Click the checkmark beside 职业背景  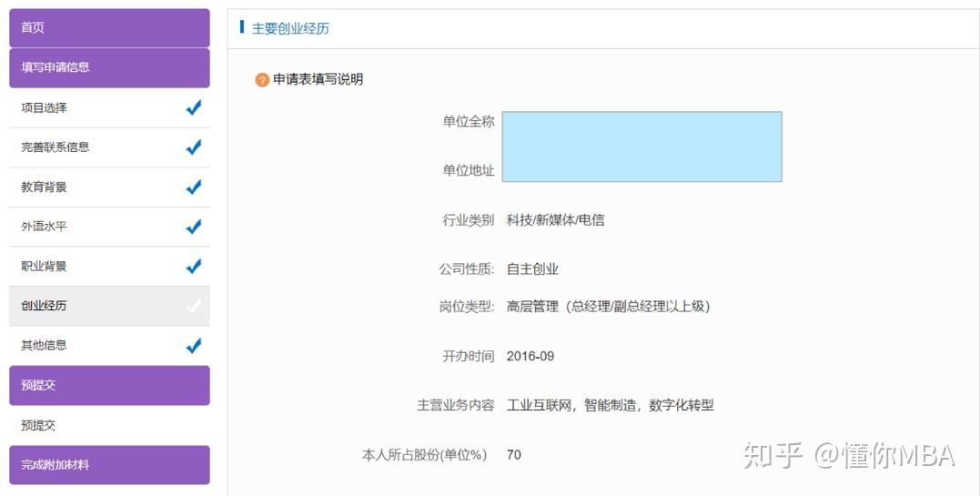click(x=193, y=267)
